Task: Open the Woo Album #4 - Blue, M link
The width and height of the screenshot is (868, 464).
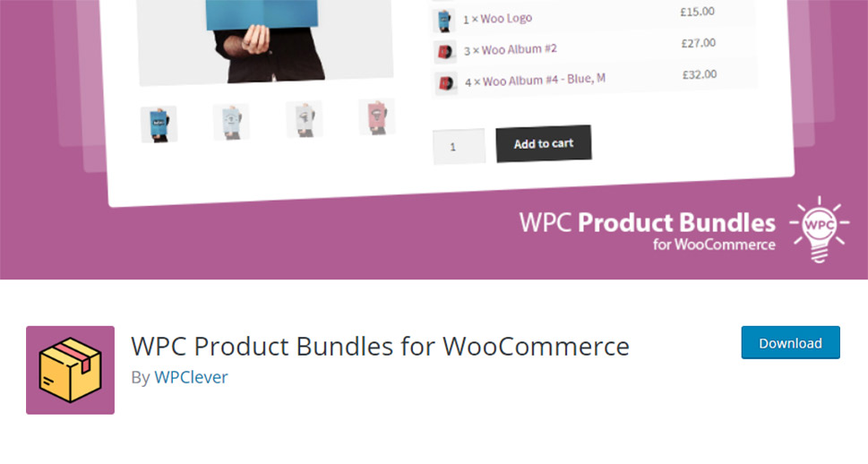Action: pyautogui.click(x=535, y=81)
